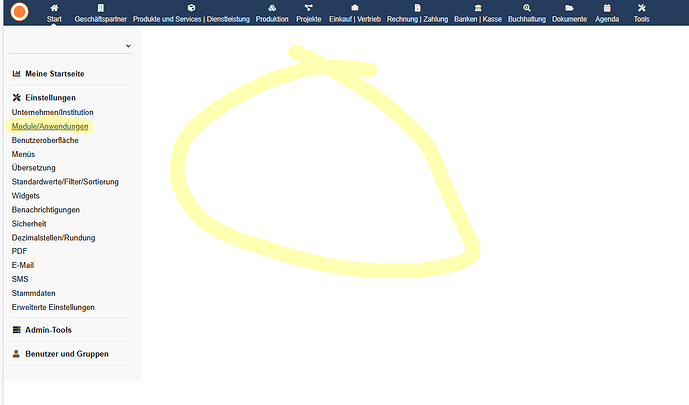Select the Start menu label

point(54,19)
